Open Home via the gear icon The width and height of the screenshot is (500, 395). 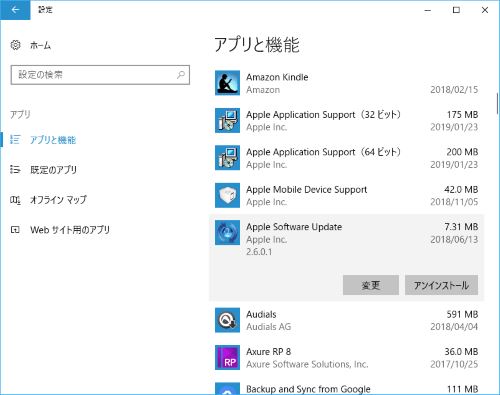coord(15,45)
